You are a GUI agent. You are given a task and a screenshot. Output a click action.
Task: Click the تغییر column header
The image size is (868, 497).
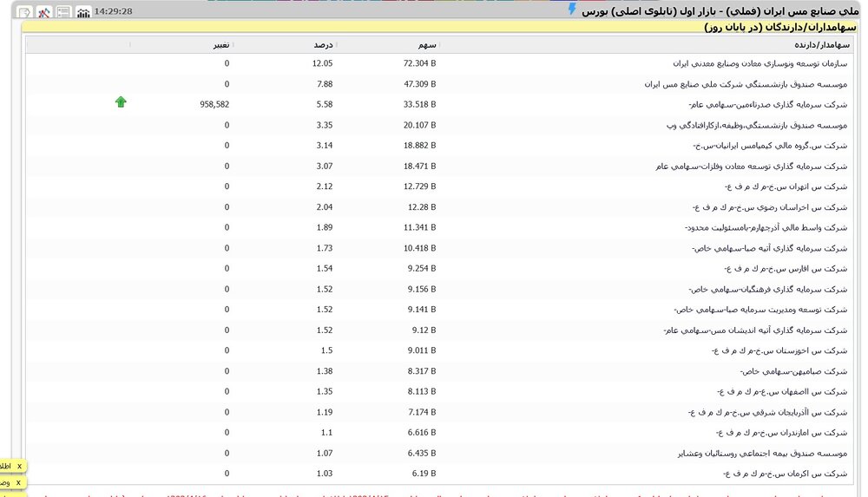coord(220,44)
